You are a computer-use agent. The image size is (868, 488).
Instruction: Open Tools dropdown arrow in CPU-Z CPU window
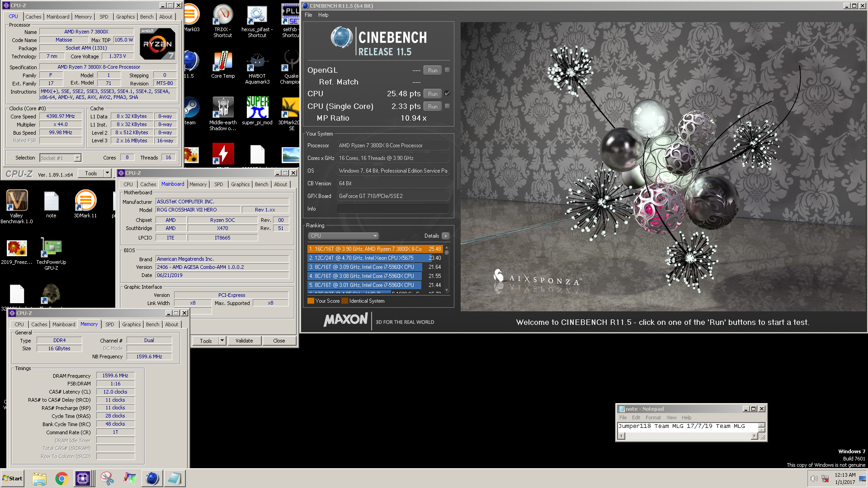107,173
